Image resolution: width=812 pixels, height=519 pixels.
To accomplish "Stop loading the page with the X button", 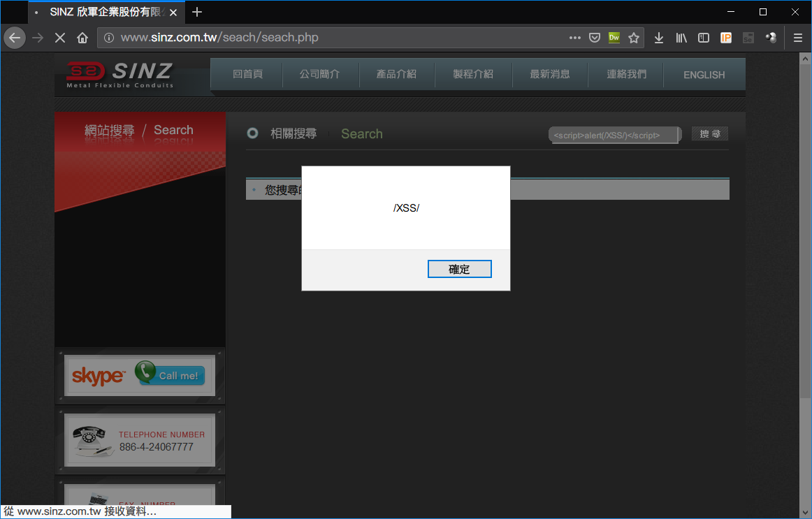I will (x=60, y=38).
